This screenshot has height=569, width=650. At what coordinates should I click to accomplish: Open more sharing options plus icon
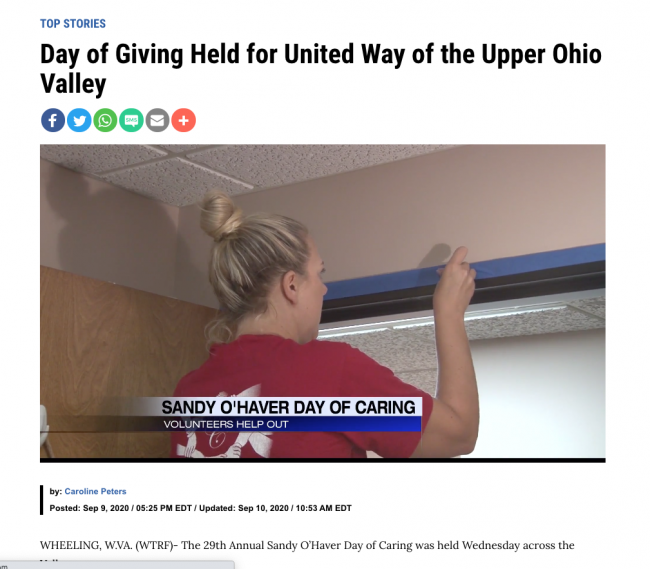[183, 120]
